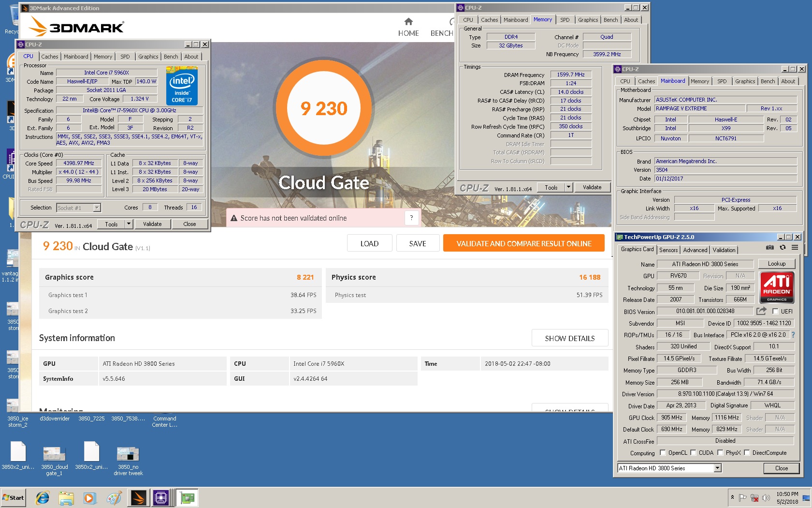The width and height of the screenshot is (812, 508).
Task: Click the LOAD button in 3DMark
Action: pyautogui.click(x=369, y=243)
